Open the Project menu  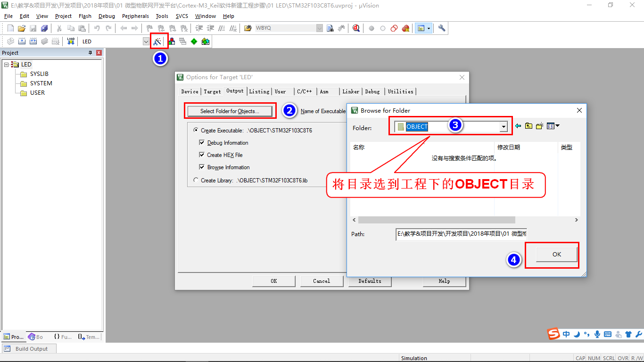63,16
